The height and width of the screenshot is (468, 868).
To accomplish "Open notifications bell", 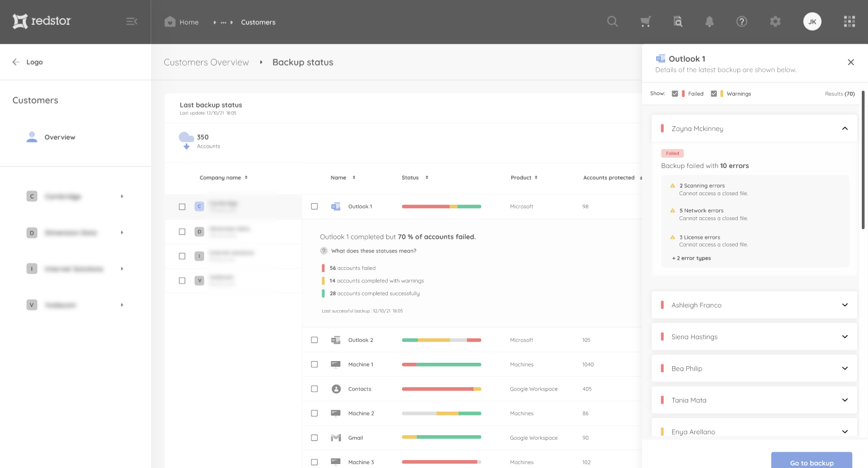I will 709,22.
